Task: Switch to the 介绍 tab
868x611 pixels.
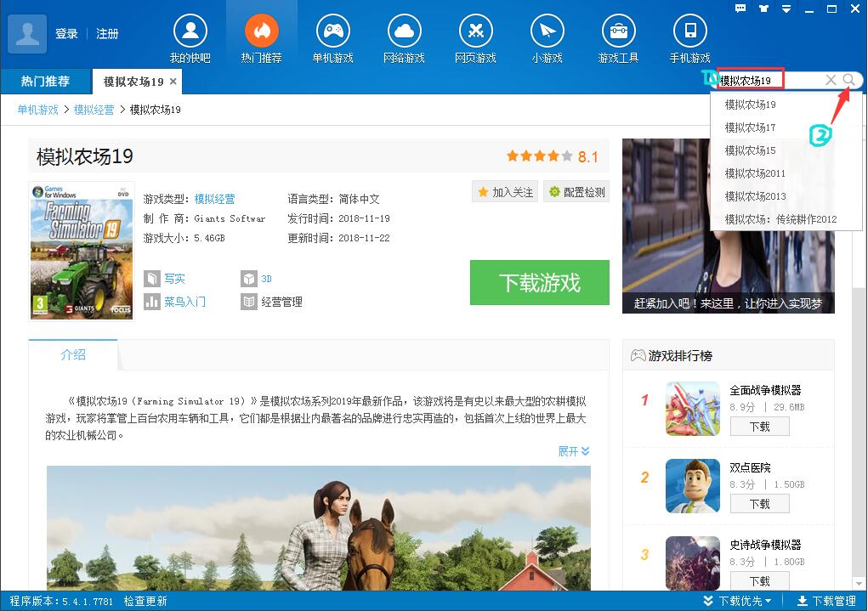Action: pyautogui.click(x=72, y=354)
